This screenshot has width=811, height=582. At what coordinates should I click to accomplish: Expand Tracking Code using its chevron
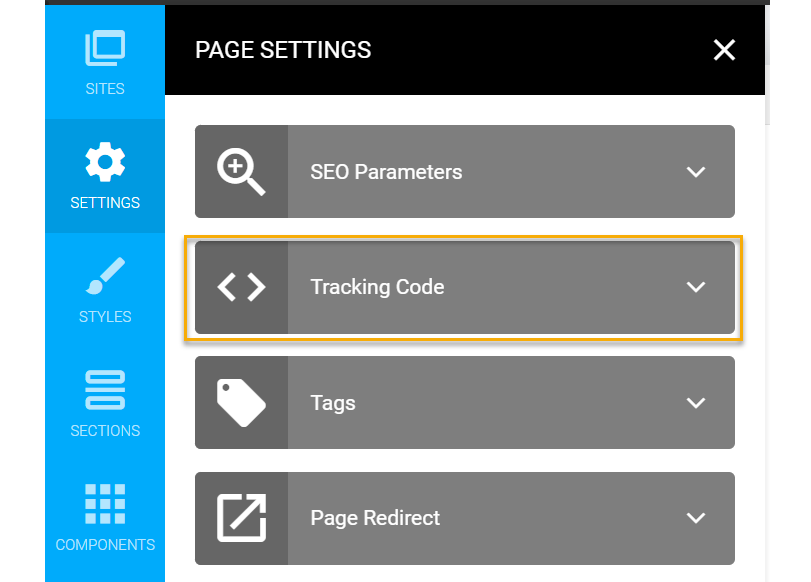coord(696,287)
